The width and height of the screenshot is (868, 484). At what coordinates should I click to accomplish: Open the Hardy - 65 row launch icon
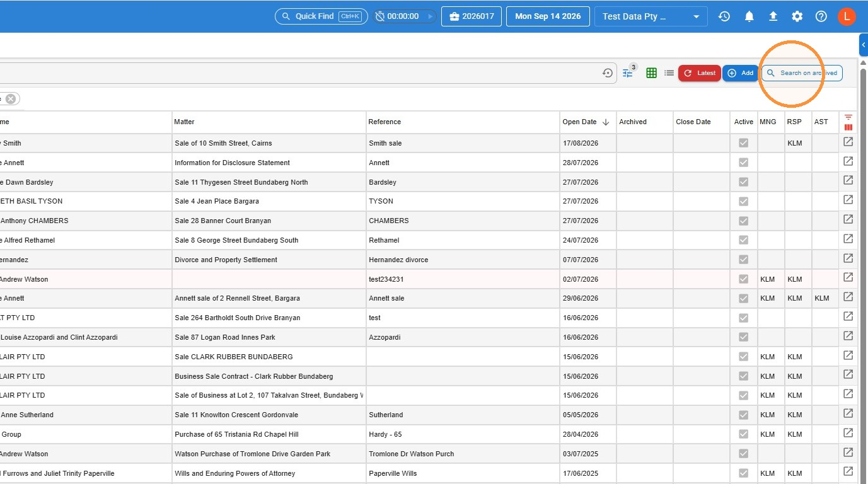[848, 433]
